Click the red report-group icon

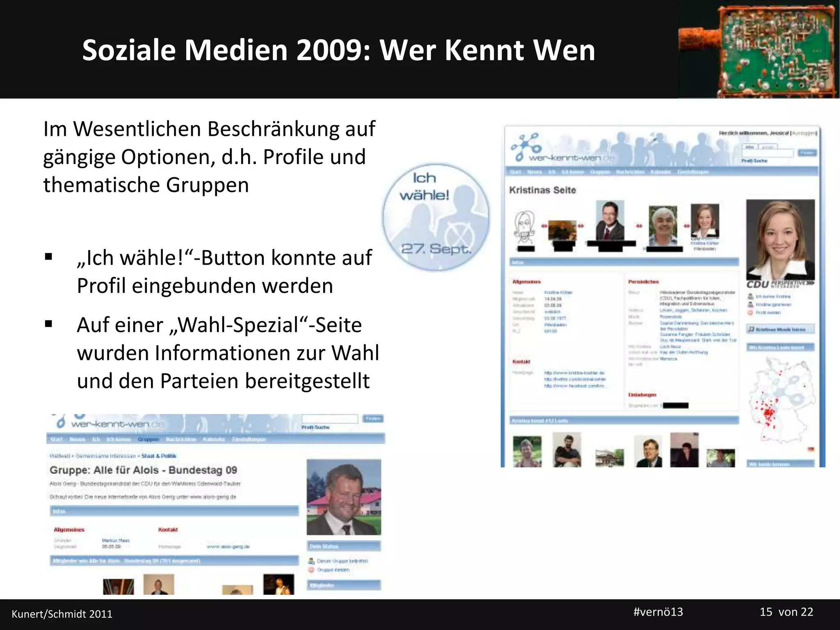[311, 570]
